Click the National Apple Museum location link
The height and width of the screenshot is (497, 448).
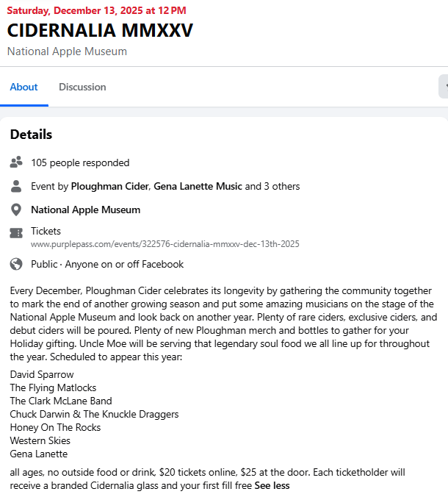[85, 210]
